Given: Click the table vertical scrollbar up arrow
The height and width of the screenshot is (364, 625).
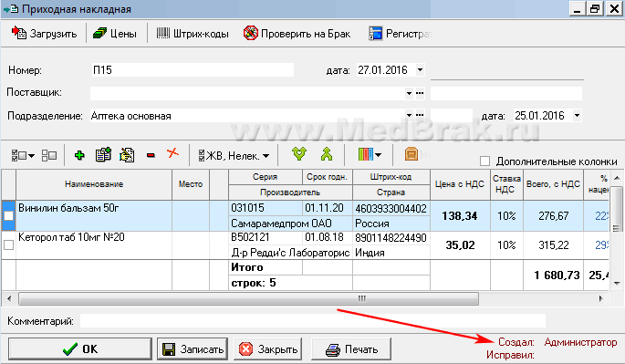Looking at the screenshot, I should point(617,177).
